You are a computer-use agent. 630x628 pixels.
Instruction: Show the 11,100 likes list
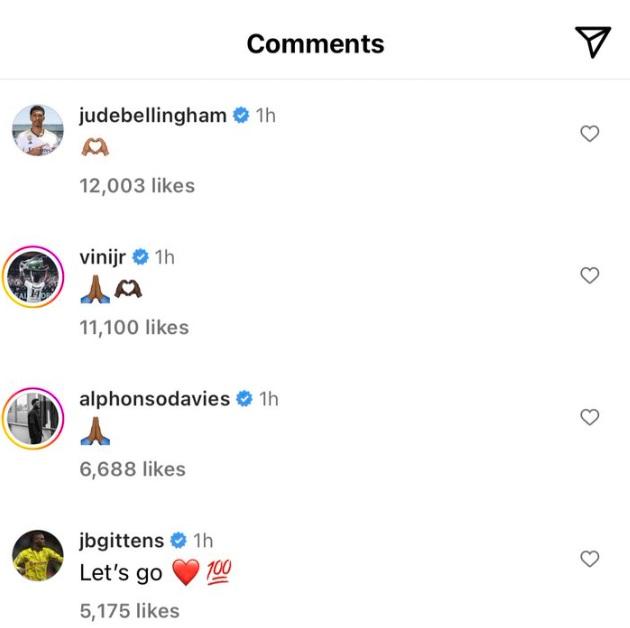click(134, 327)
